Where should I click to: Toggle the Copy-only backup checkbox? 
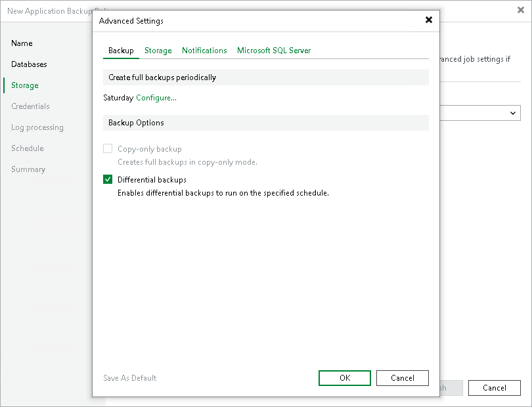point(108,148)
